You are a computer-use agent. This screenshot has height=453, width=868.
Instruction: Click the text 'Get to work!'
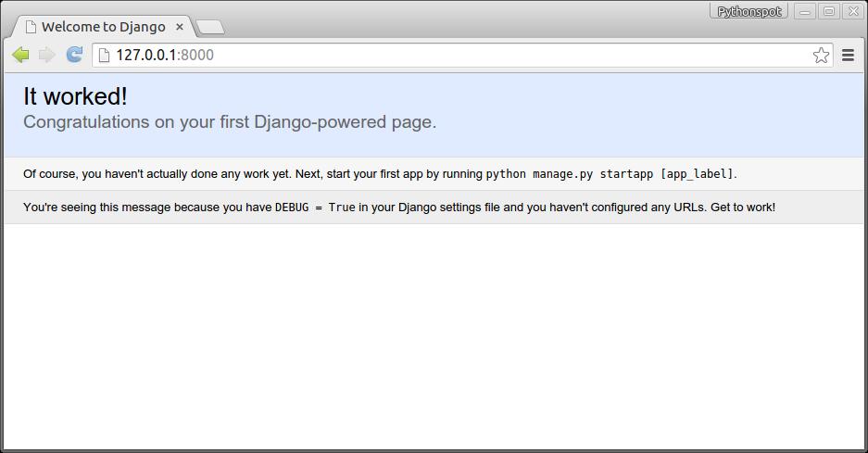[743, 208]
